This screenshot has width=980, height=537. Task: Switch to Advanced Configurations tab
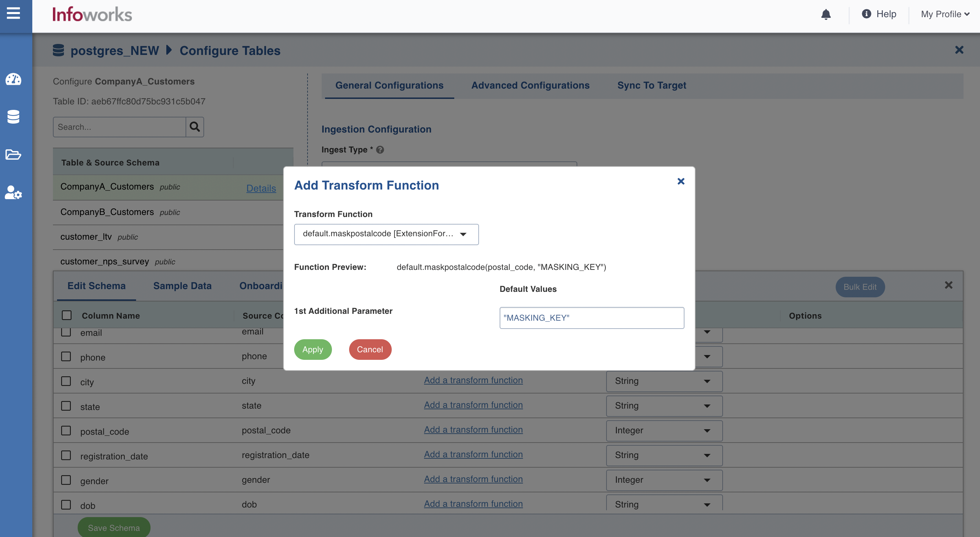530,85
